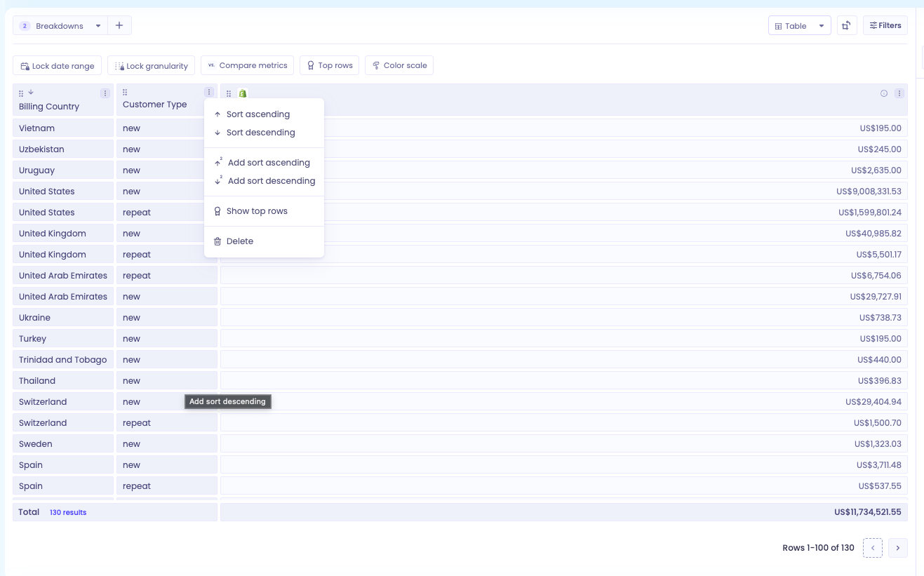
Task: Click the add breakdown plus icon
Action: (119, 25)
